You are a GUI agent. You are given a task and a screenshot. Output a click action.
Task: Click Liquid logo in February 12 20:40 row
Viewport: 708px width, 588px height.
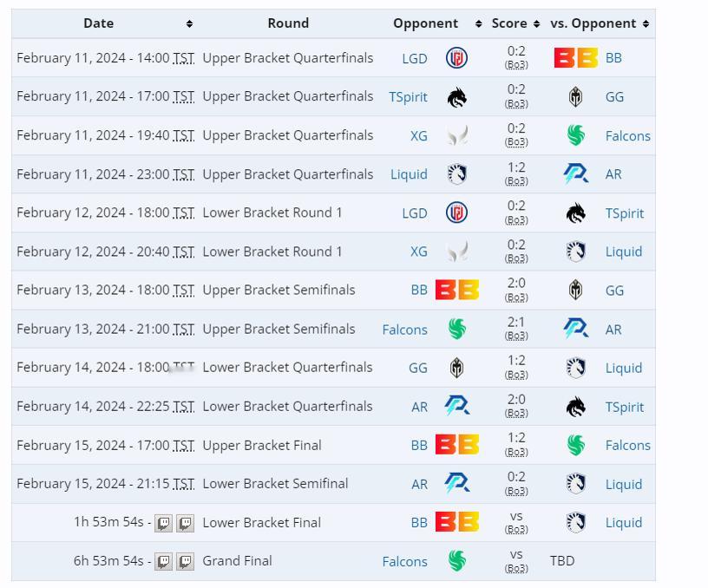576,252
